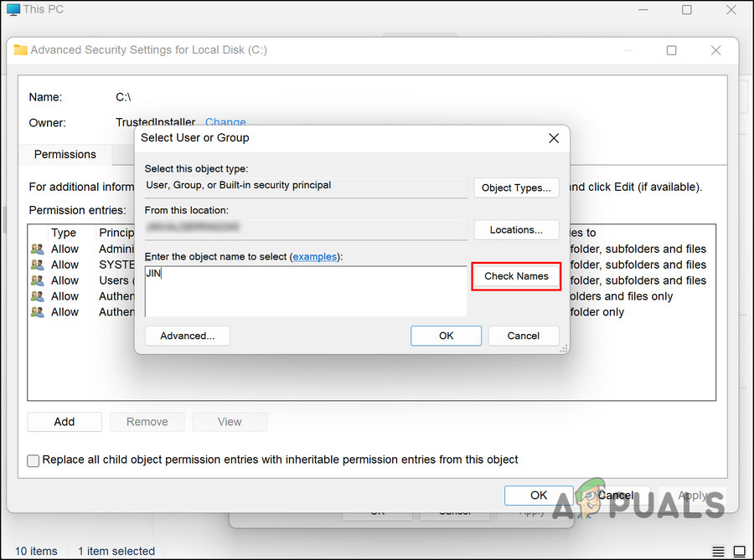Click the Remove permission entry button
754x560 pixels.
coord(147,422)
